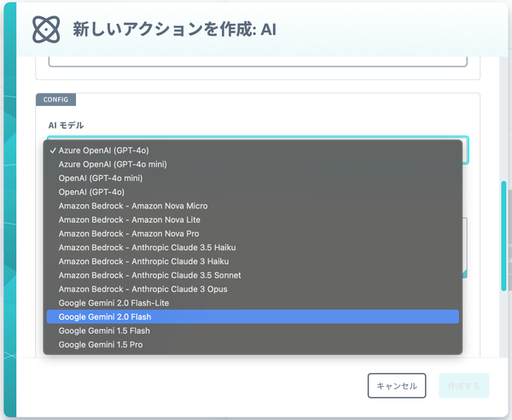Select highlighted Google Gemini 2.0 Flash
512x420 pixels.
[253, 317]
